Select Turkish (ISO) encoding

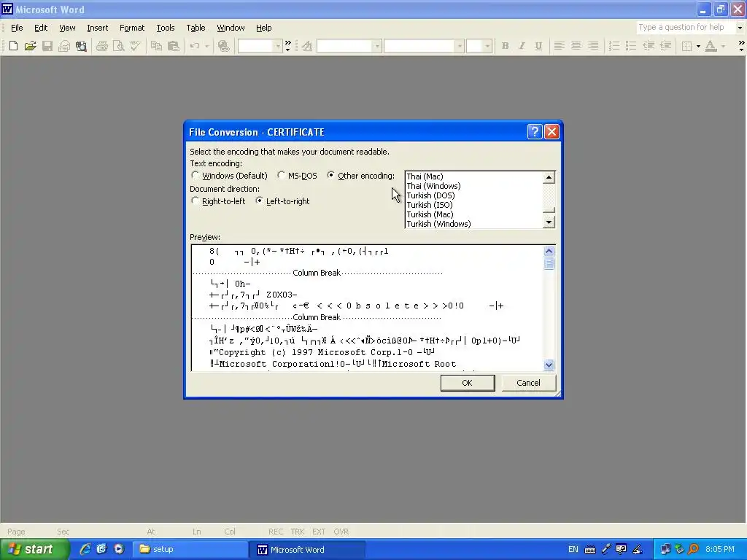(429, 205)
